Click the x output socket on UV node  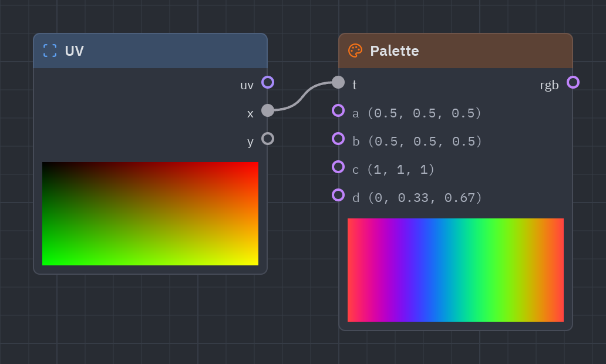pyautogui.click(x=268, y=110)
